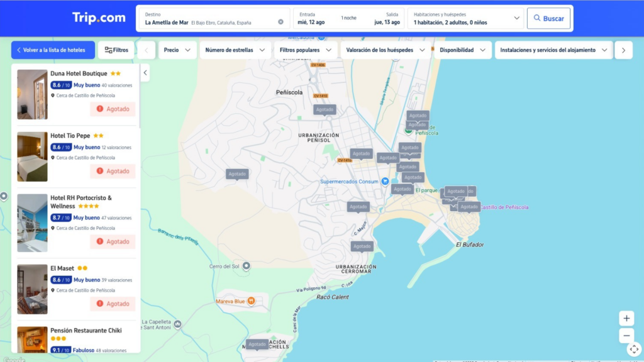Clear the destination field with the X icon
The height and width of the screenshot is (362, 644).
(x=280, y=22)
